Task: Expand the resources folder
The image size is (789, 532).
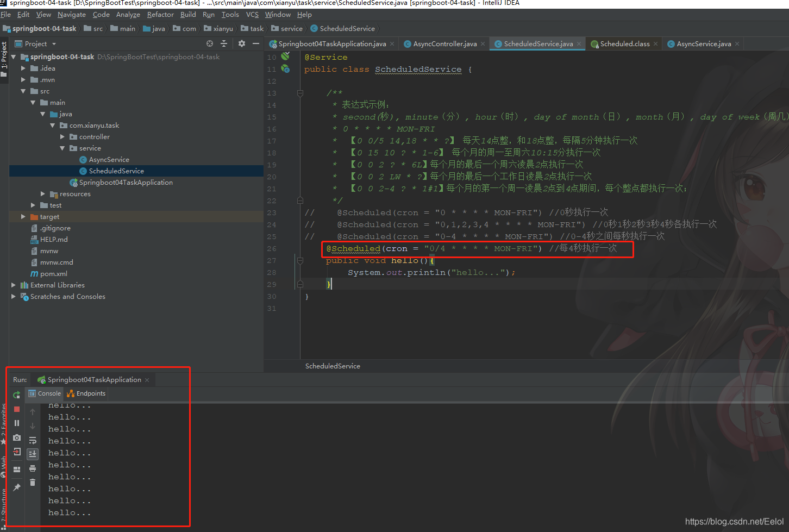Action: pos(43,193)
